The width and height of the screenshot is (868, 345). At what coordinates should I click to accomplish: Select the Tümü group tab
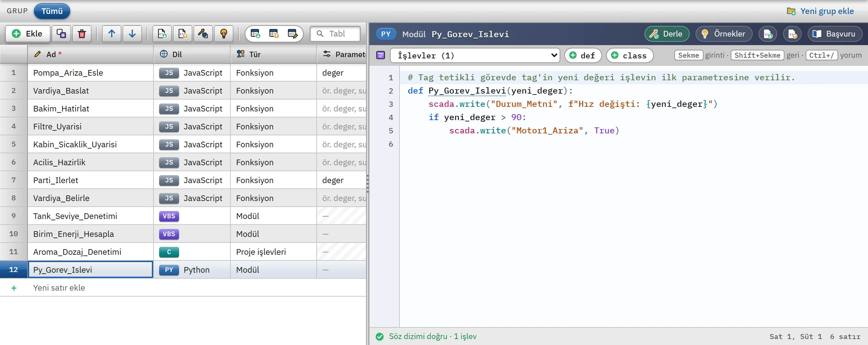(52, 11)
